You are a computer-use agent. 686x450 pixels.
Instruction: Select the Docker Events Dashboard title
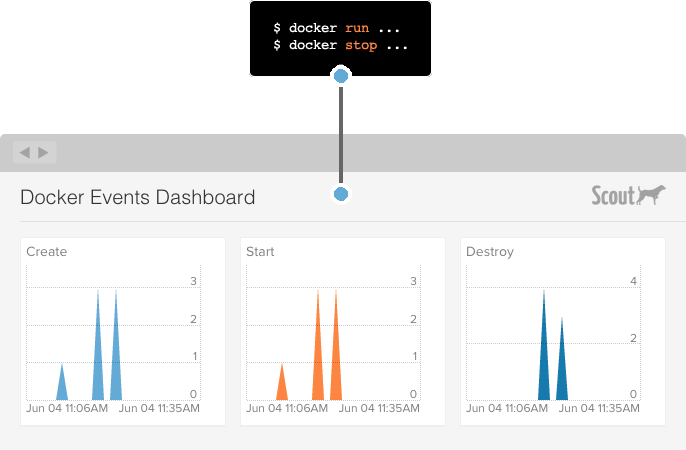coord(138,197)
